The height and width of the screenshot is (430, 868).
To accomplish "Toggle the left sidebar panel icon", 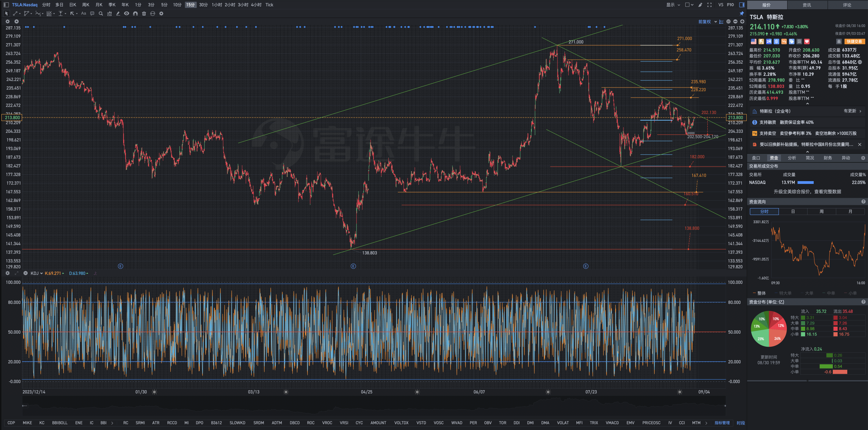I will (6, 5).
